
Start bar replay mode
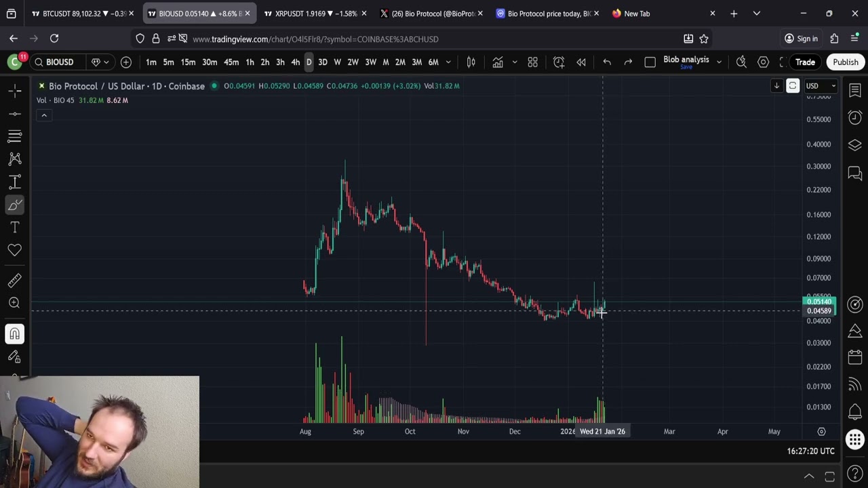pyautogui.click(x=581, y=62)
